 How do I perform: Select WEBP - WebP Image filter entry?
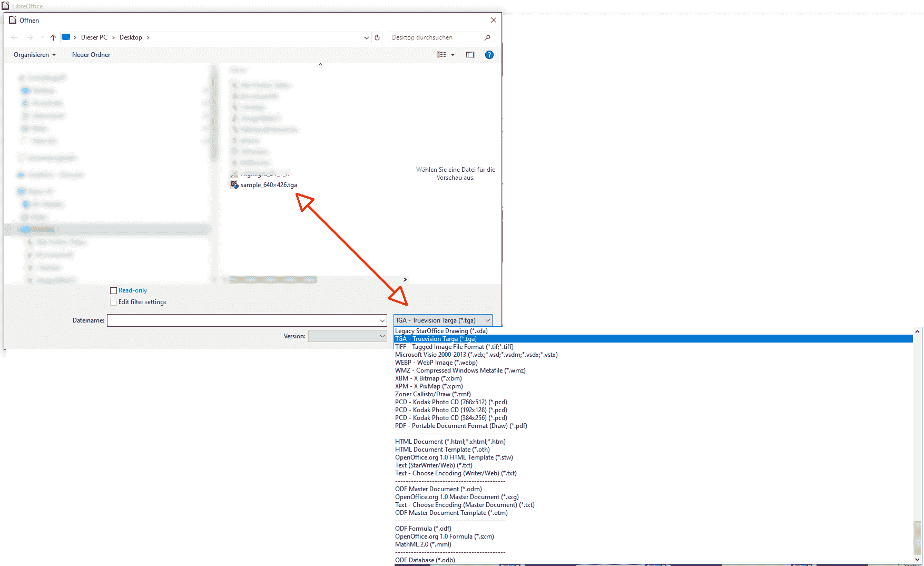[x=436, y=363]
